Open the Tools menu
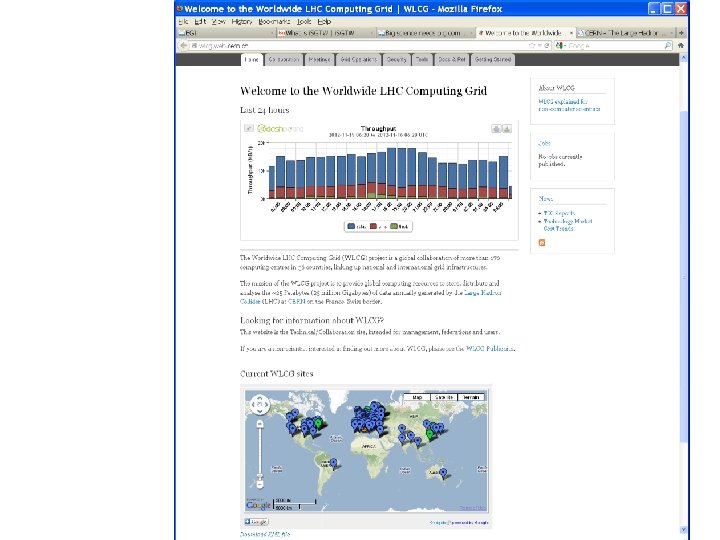 (x=304, y=22)
